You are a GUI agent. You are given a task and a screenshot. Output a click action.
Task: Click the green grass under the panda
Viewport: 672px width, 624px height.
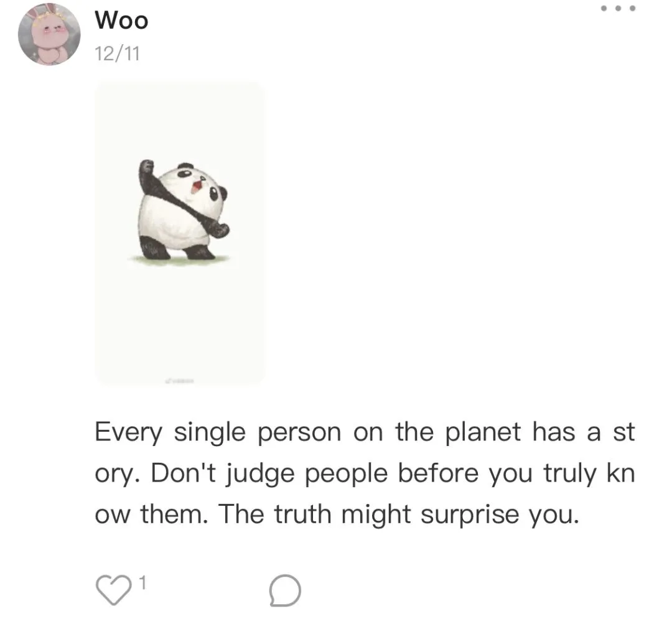click(x=179, y=258)
